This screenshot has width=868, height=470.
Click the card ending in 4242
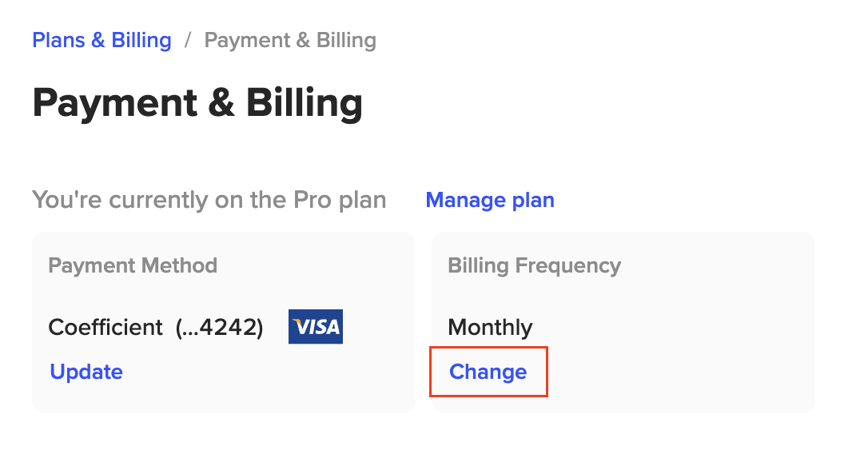coord(219,327)
